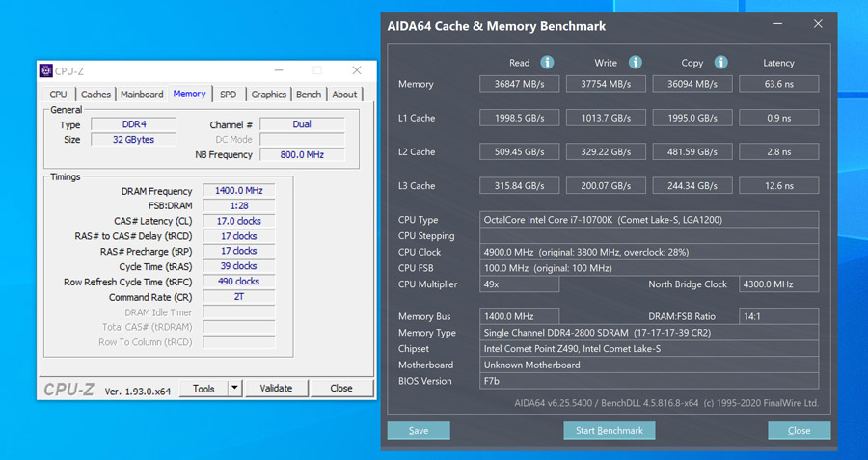Switch to the CPU tab in CPU-Z

pos(58,95)
